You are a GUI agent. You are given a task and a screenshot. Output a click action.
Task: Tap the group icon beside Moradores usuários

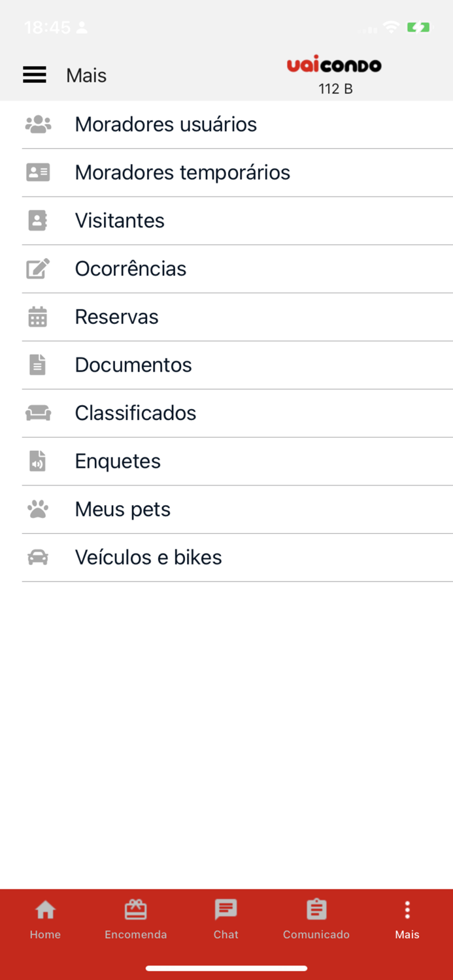(37, 123)
